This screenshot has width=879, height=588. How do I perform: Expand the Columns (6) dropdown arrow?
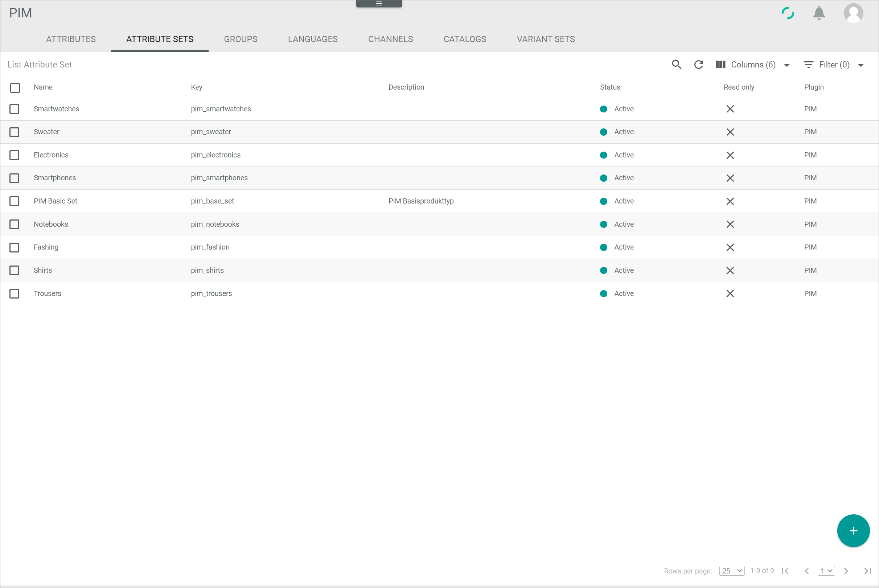[x=786, y=65]
